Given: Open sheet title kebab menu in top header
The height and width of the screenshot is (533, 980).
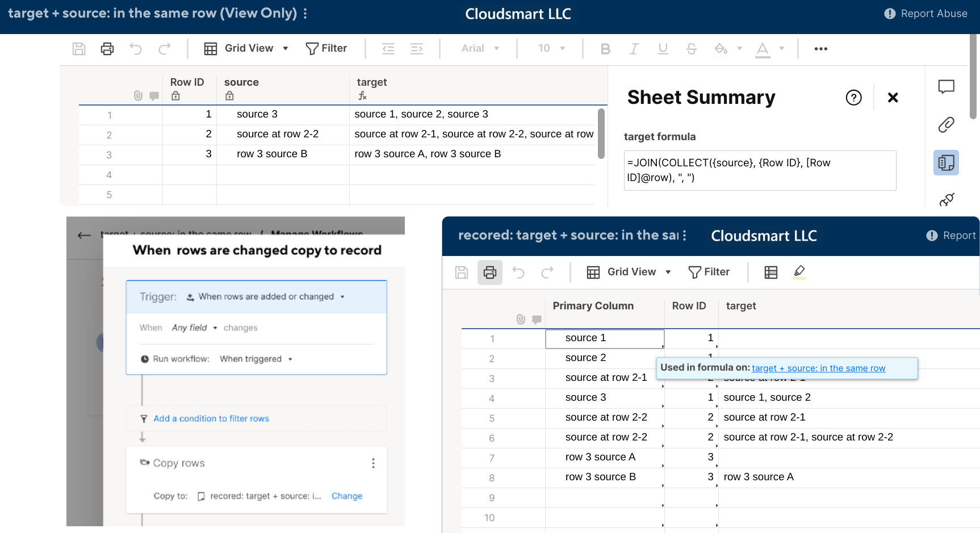Looking at the screenshot, I should point(305,14).
